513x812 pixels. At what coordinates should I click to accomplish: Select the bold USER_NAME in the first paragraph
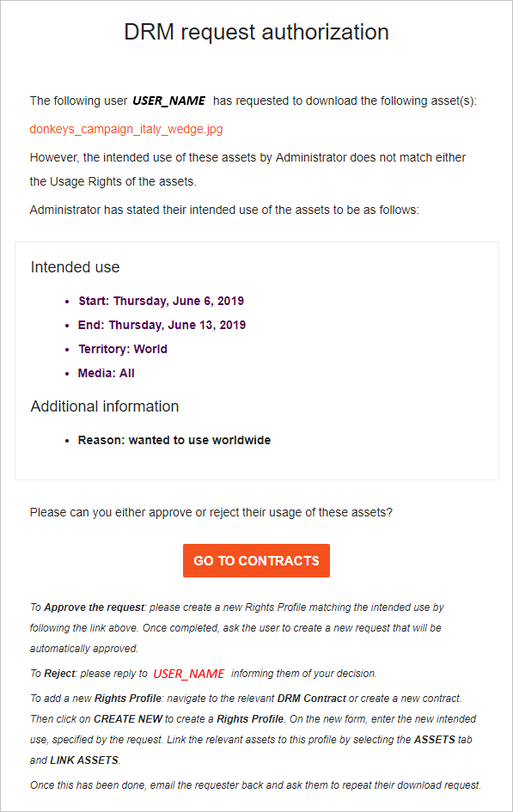click(168, 101)
